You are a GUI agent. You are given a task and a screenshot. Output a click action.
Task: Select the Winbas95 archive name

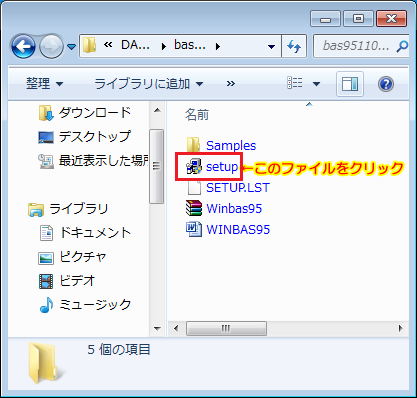(x=234, y=209)
